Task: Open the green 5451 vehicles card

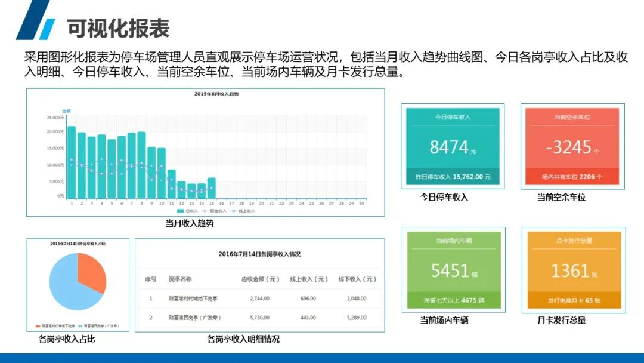Action: click(454, 270)
